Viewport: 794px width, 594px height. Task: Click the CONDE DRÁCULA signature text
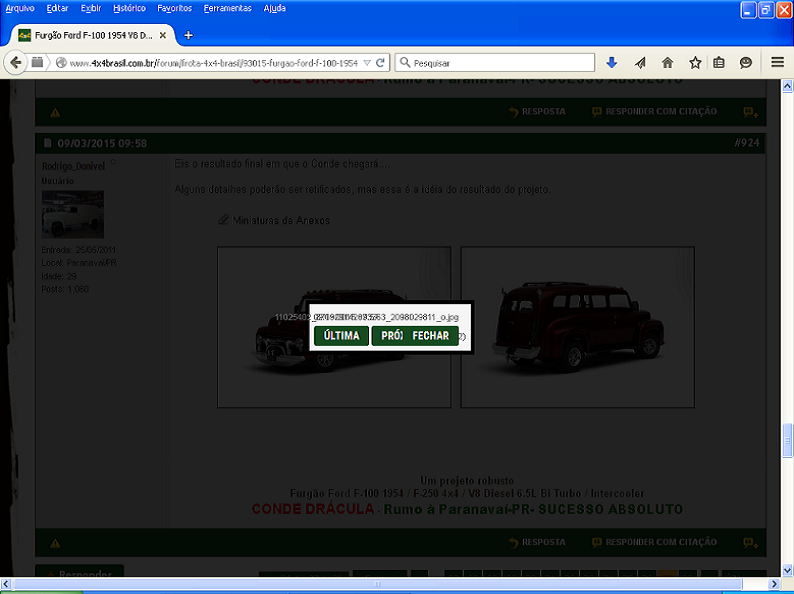pos(312,509)
